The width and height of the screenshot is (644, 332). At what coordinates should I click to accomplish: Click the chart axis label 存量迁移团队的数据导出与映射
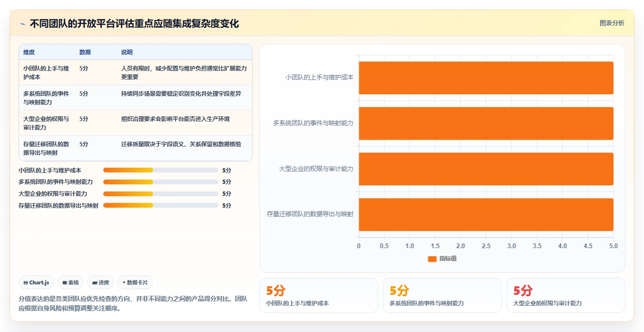(x=310, y=214)
